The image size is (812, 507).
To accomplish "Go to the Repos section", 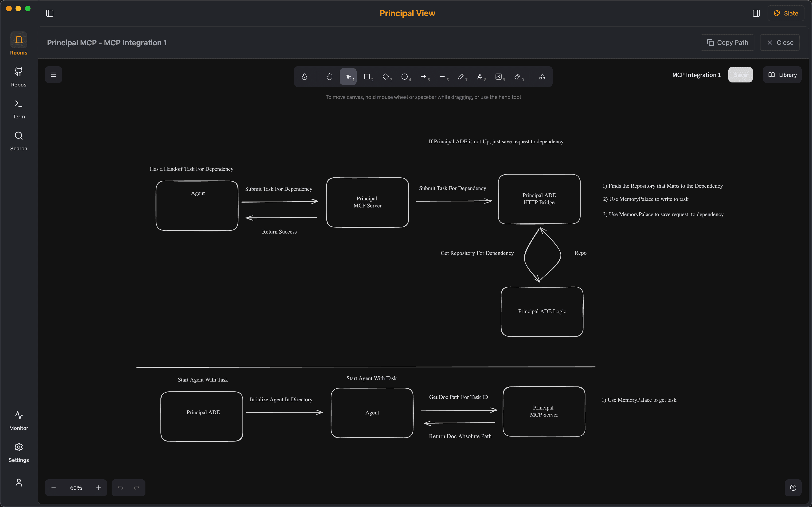I will tap(18, 76).
